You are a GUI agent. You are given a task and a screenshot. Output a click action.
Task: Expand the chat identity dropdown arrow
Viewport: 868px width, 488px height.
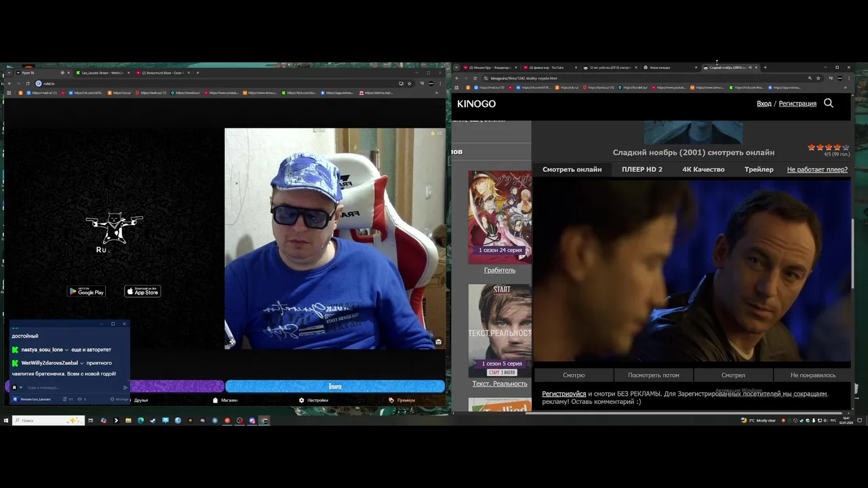pos(21,388)
